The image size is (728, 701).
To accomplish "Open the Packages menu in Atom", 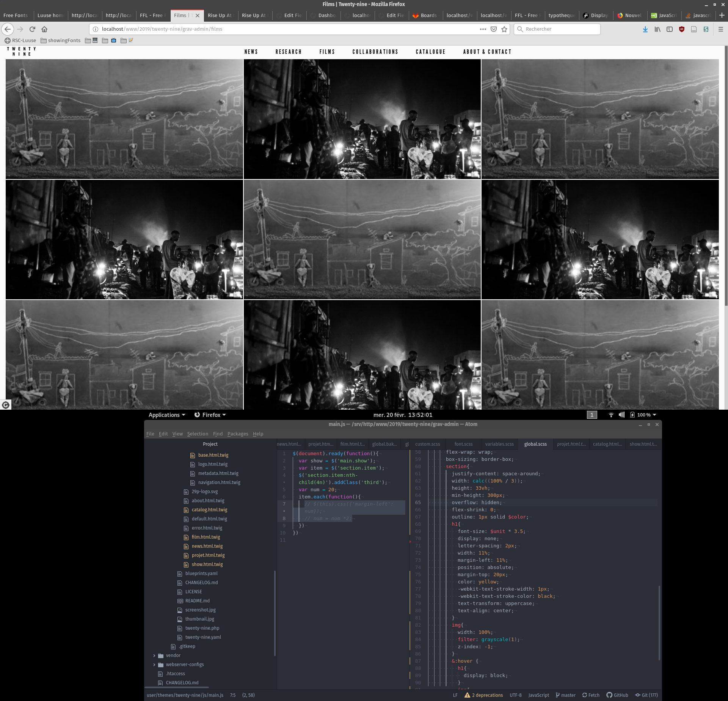I will pyautogui.click(x=238, y=434).
